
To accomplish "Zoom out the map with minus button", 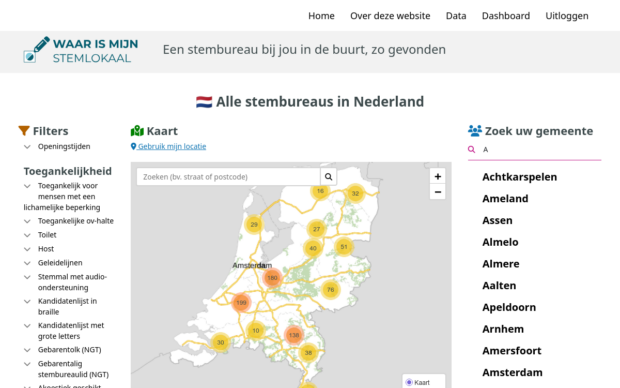I will tap(437, 192).
